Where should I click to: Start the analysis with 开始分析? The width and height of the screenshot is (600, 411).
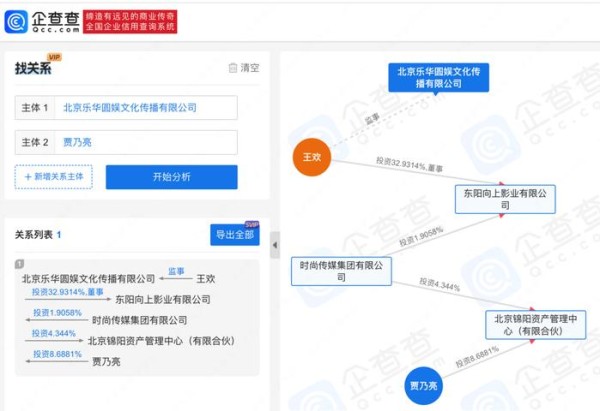click(x=171, y=177)
